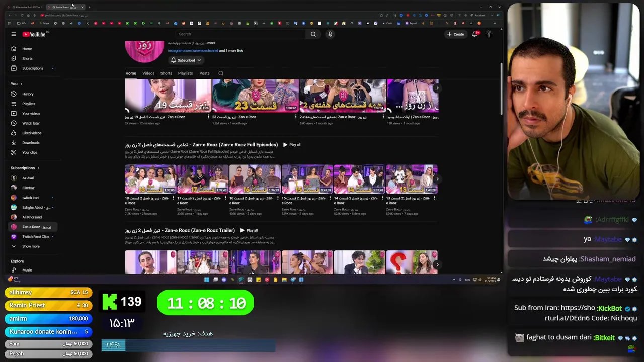This screenshot has height=362, width=644.
Task: Open episode 17 video thumbnail
Action: (203, 179)
